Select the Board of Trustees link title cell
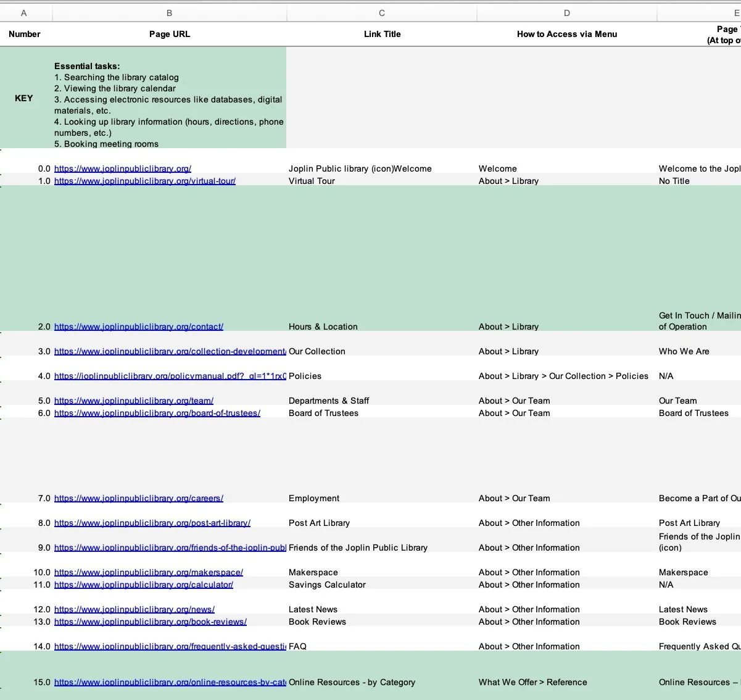 tap(381, 412)
